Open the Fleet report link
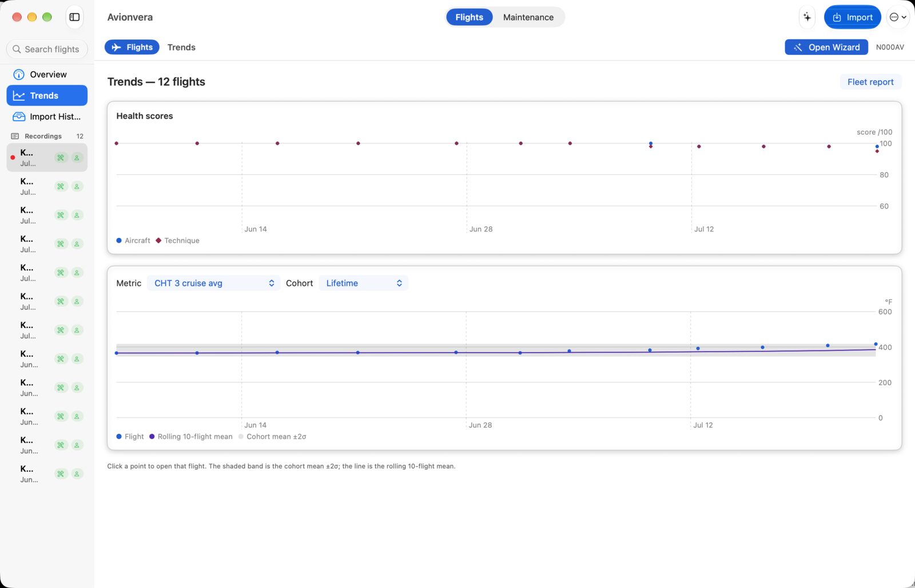The width and height of the screenshot is (915, 588). pos(870,82)
